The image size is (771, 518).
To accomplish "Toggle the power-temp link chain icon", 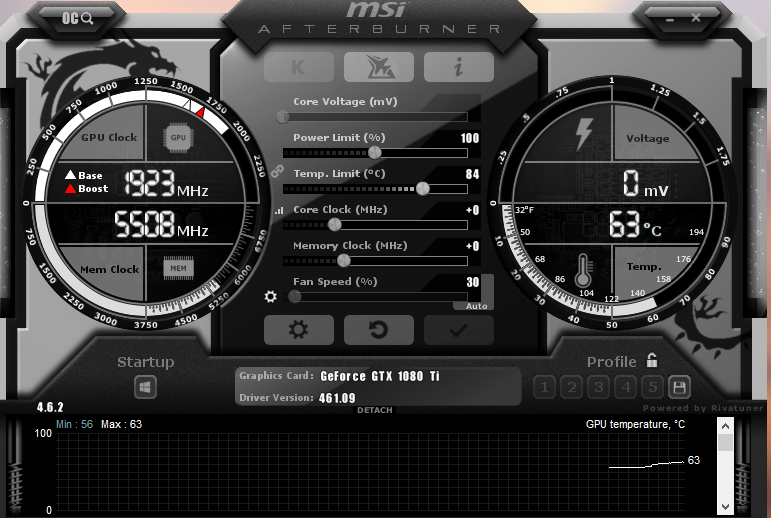I will point(277,171).
